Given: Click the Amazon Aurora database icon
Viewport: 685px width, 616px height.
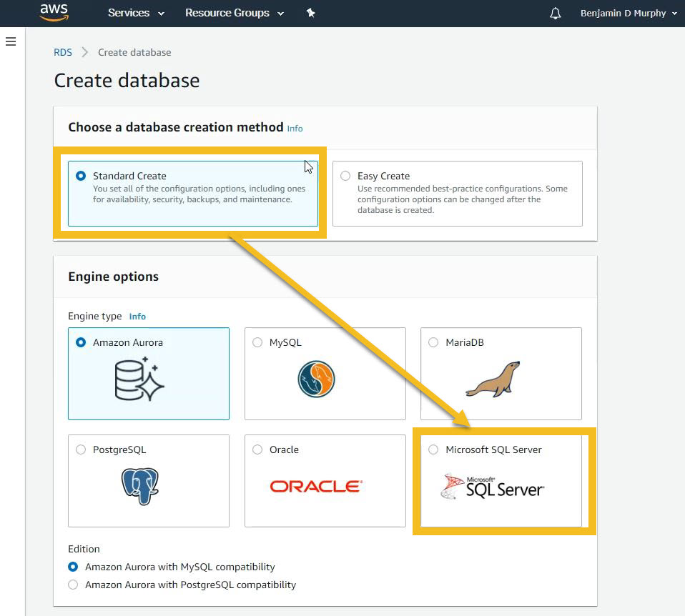Looking at the screenshot, I should click(139, 379).
